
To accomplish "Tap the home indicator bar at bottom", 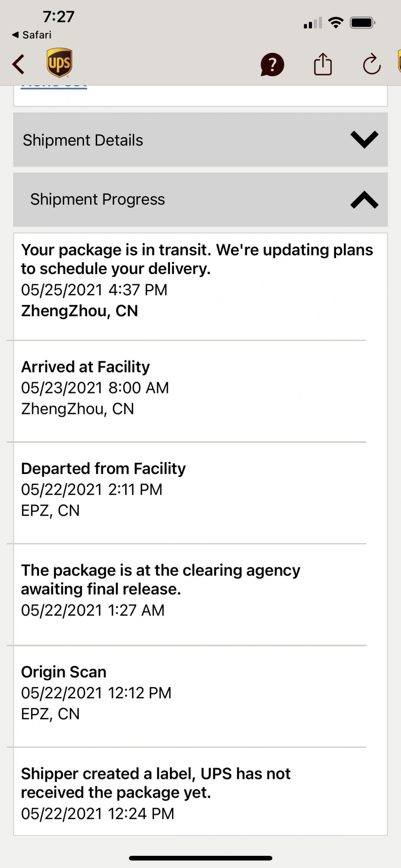I will click(x=200, y=858).
